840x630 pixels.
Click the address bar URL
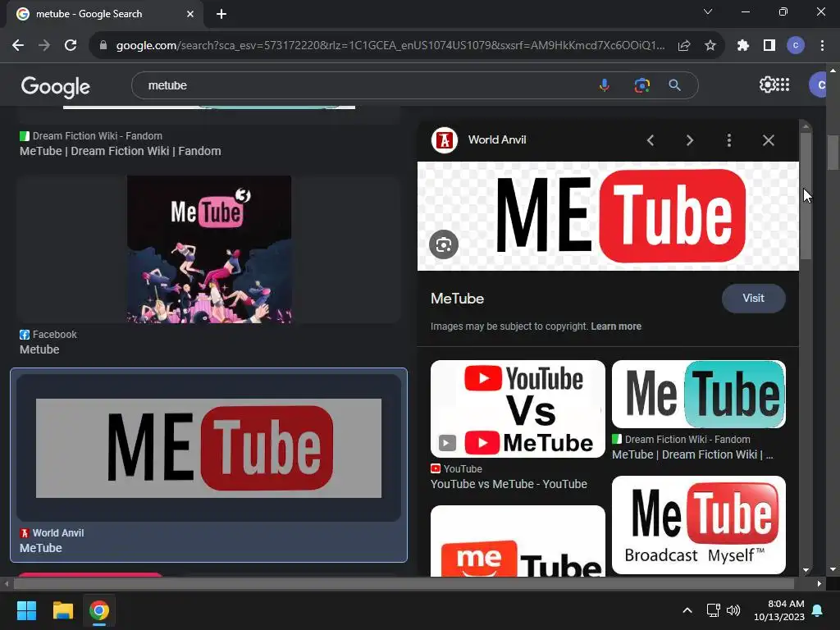click(x=390, y=46)
